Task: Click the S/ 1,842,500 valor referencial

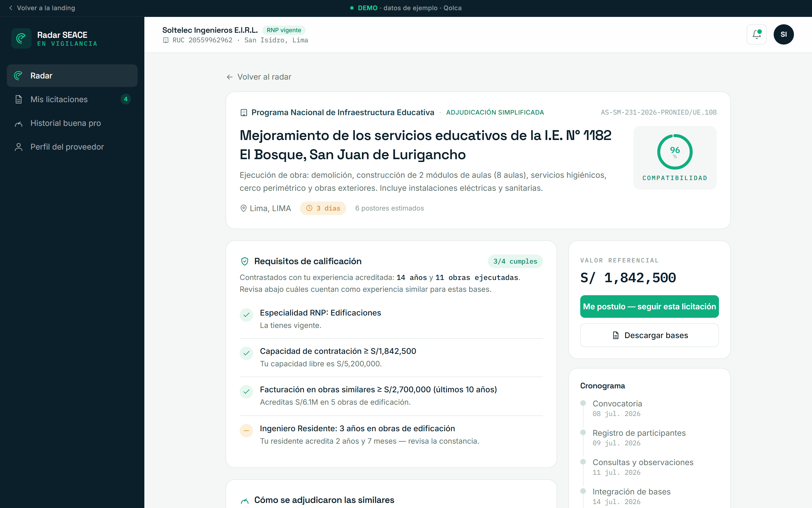Action: coord(628,278)
